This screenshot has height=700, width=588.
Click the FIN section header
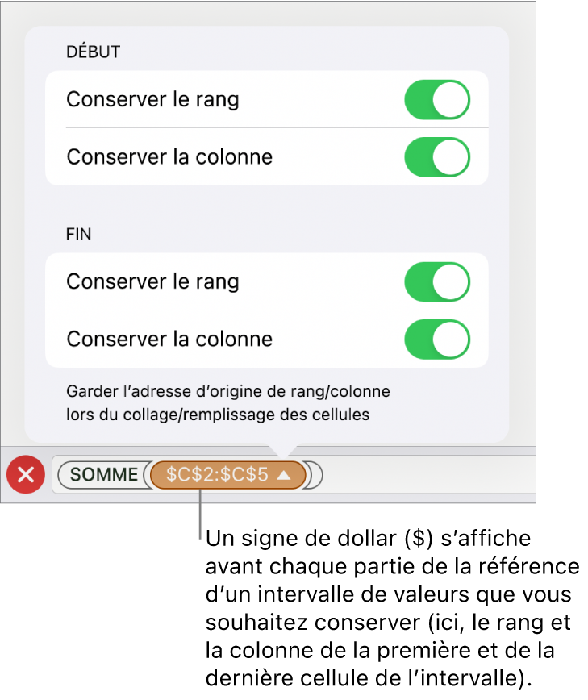(x=79, y=235)
